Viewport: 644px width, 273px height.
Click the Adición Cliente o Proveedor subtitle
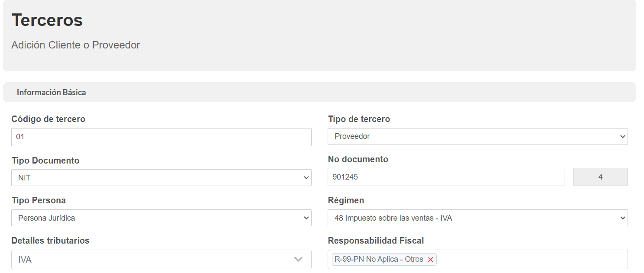point(76,45)
